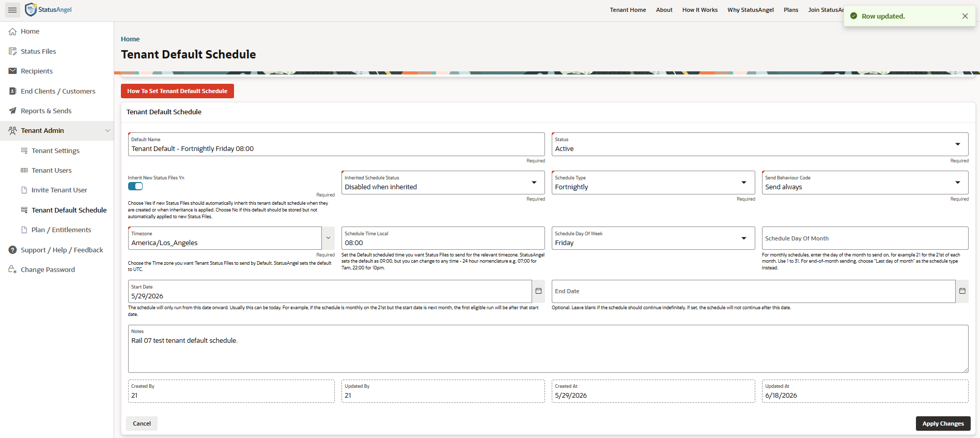The height and width of the screenshot is (438, 980).
Task: Click the Tenant Users table icon
Action: pos(24,170)
